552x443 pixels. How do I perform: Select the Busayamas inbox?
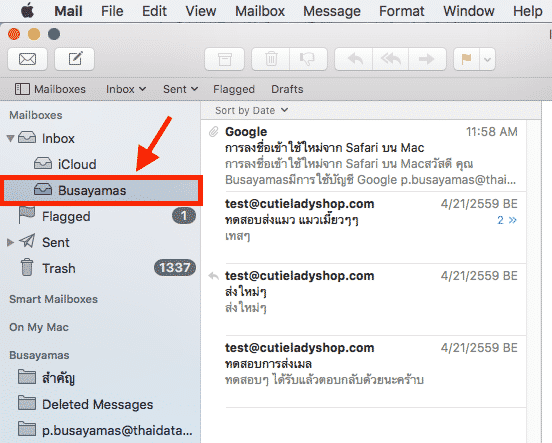[101, 190]
